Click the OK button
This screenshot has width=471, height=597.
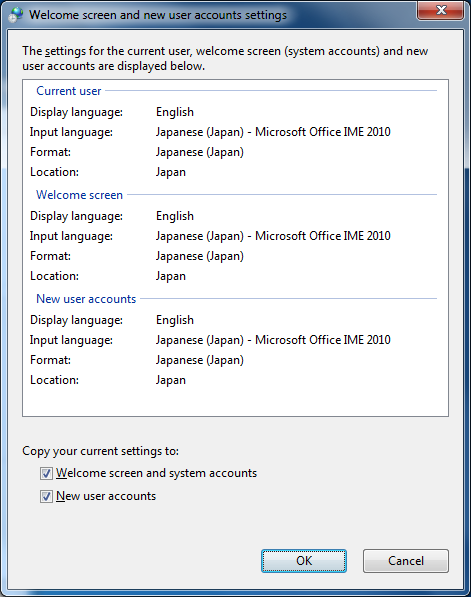303,560
